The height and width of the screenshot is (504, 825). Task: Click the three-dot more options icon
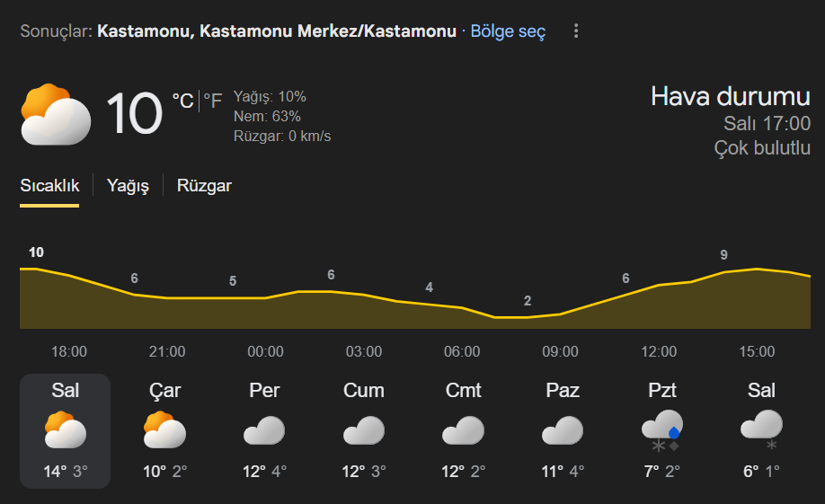pos(576,31)
